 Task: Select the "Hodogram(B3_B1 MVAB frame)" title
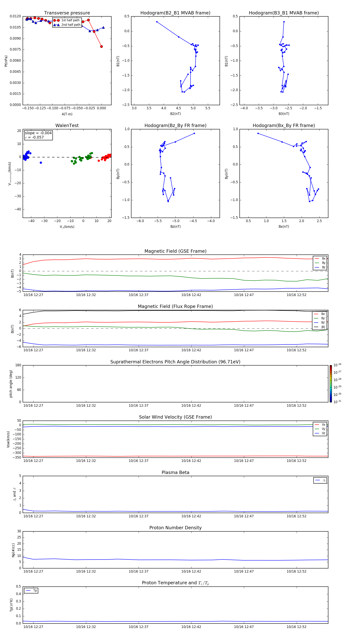tap(284, 13)
